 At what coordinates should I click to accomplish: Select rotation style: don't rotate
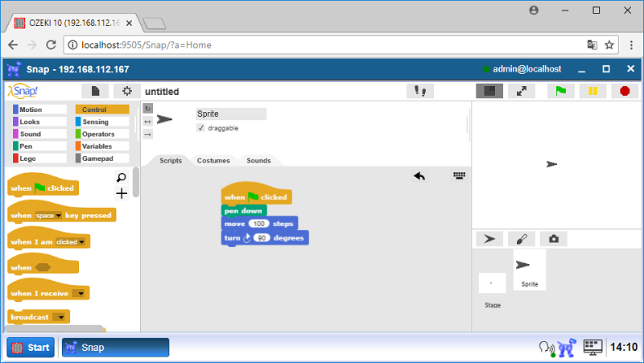pyautogui.click(x=148, y=134)
